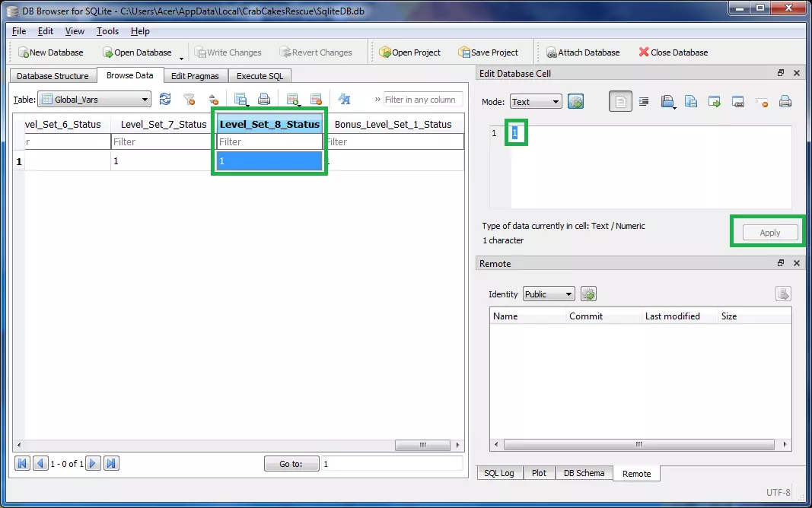Click the New Database toolbar button

tap(51, 52)
